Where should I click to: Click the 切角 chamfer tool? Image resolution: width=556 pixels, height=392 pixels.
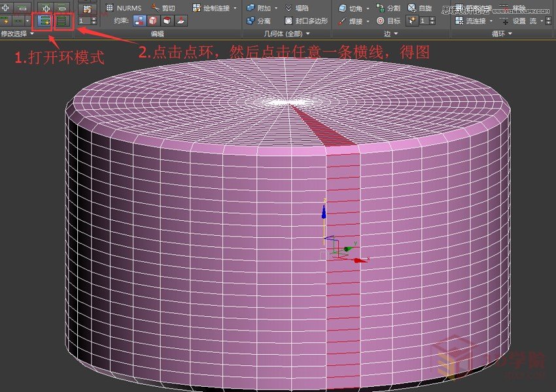pos(351,8)
